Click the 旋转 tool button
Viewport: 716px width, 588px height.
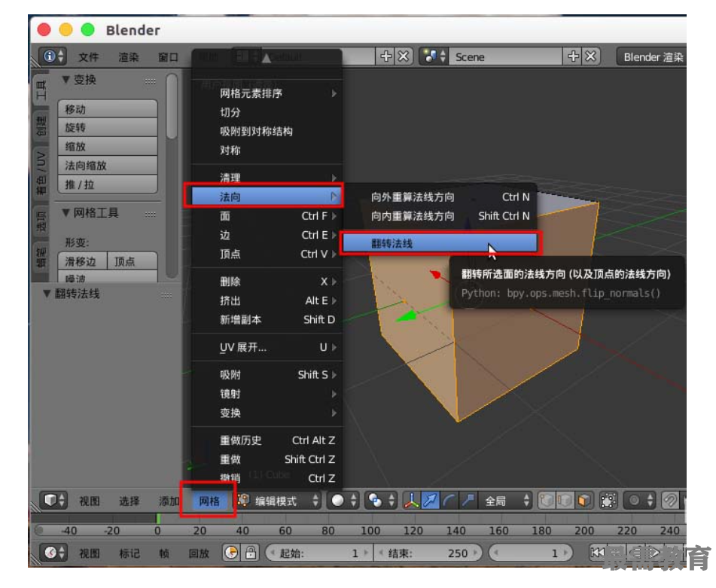click(108, 127)
